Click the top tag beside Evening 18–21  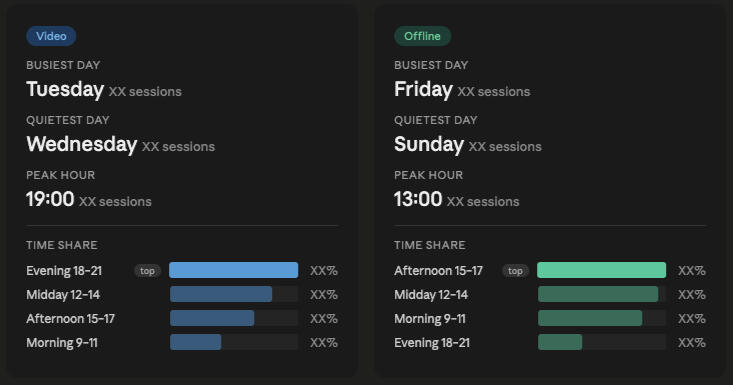[x=147, y=271]
